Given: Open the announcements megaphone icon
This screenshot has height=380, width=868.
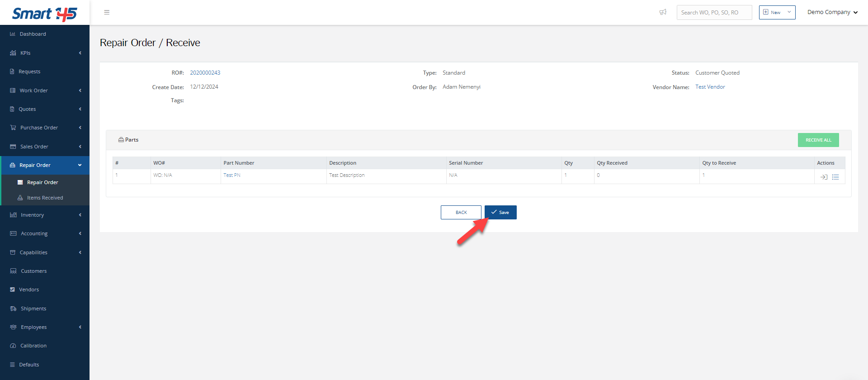Looking at the screenshot, I should pyautogui.click(x=663, y=12).
